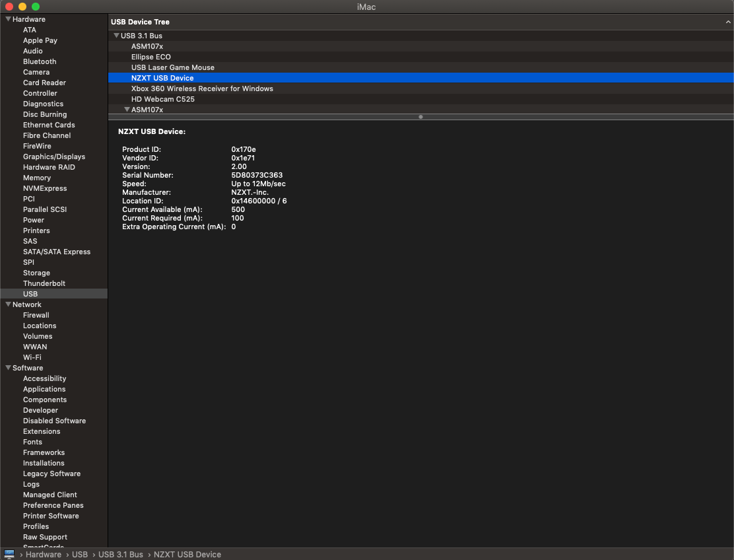Collapse the Network section in sidebar
This screenshot has width=734, height=560.
8,304
